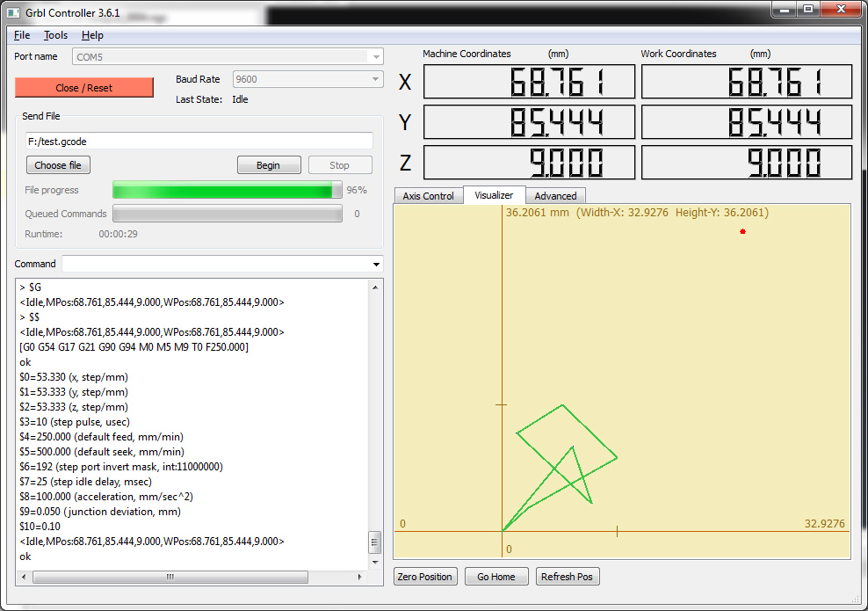Close the Grbl Controller window
Image resolution: width=868 pixels, height=611 pixels.
[841, 9]
